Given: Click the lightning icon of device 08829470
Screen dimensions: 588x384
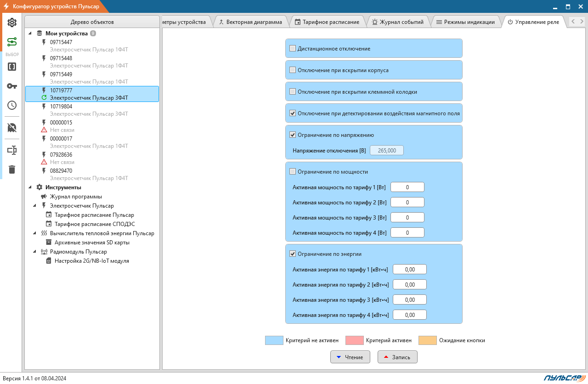Looking at the screenshot, I should [44, 171].
